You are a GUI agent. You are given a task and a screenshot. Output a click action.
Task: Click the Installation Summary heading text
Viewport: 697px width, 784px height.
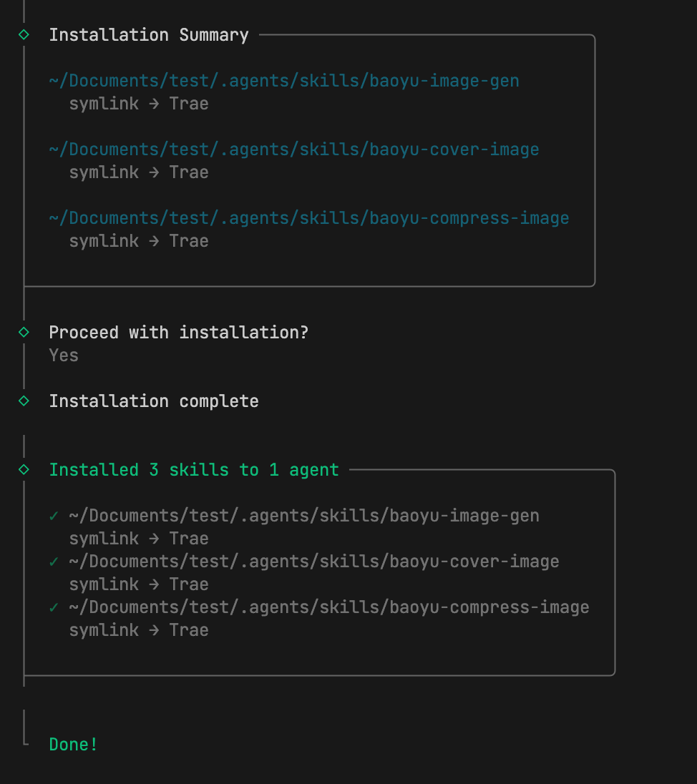149,35
